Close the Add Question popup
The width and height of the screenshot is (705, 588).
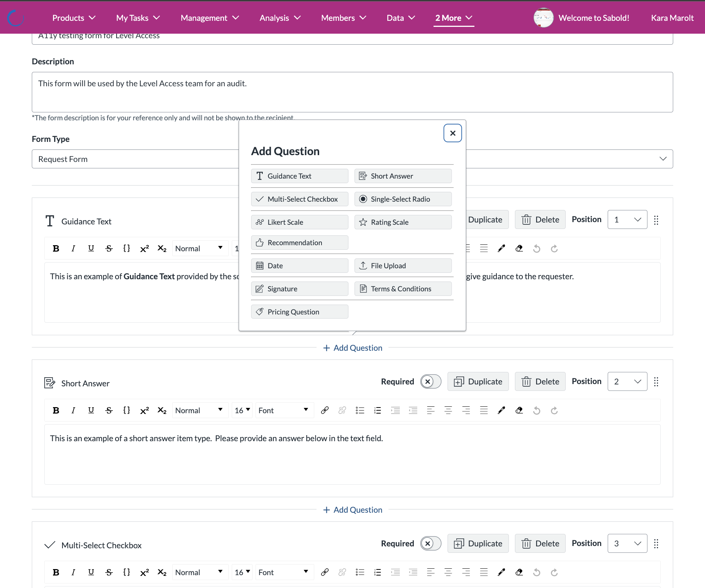point(452,133)
